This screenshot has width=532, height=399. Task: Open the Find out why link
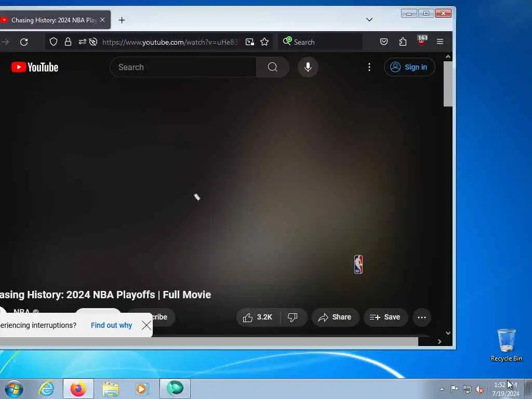[111, 325]
